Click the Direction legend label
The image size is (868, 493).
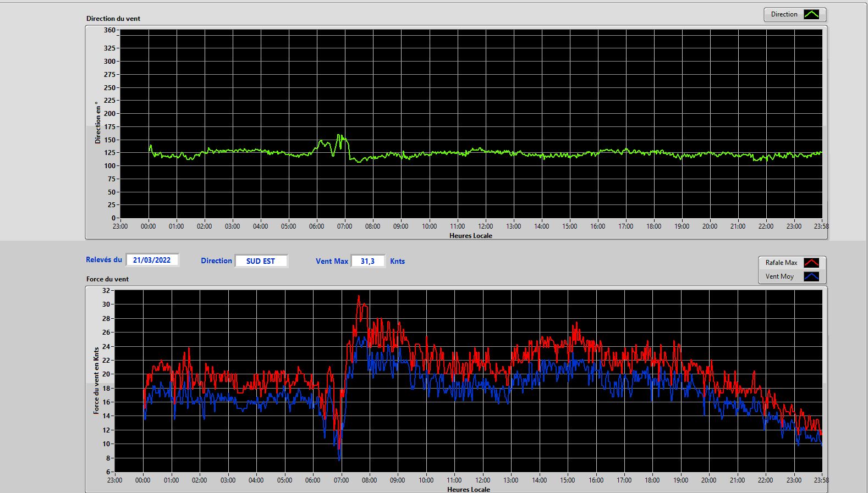coord(784,14)
